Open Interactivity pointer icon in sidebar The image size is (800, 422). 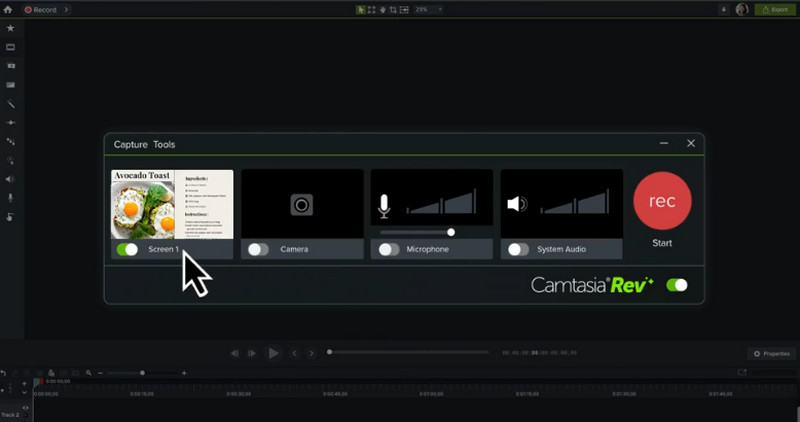pyautogui.click(x=10, y=217)
